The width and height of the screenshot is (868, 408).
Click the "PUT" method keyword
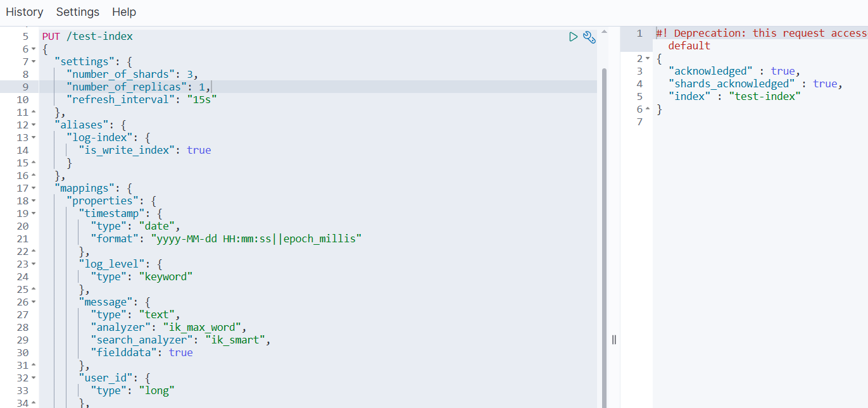51,37
